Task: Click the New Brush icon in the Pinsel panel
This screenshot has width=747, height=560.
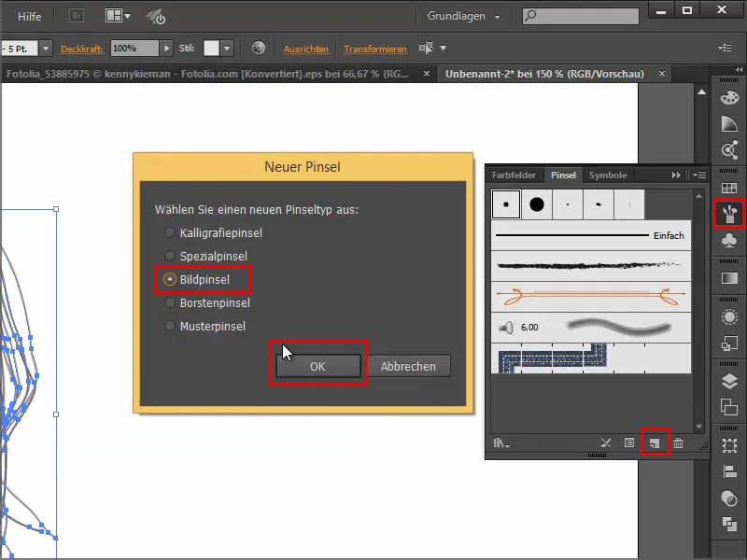Action: point(655,442)
